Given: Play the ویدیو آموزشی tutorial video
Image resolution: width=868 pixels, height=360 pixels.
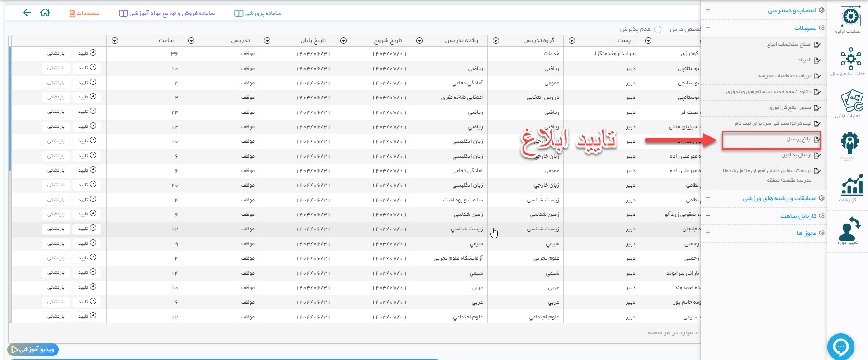Looking at the screenshot, I should click(33, 350).
